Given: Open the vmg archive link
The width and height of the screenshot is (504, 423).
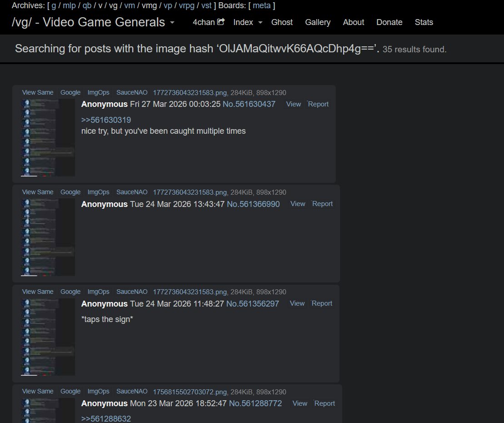Looking at the screenshot, I should point(149,6).
